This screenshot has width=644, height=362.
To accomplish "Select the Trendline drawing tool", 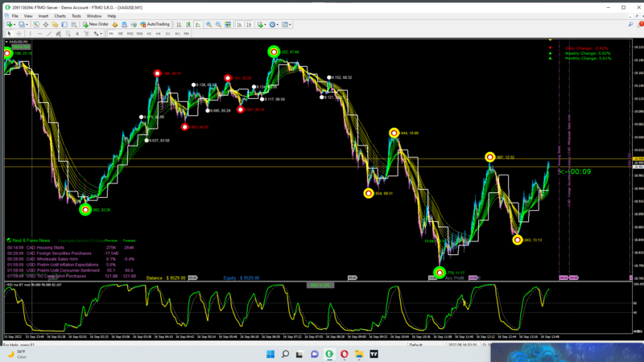I will tap(49, 34).
